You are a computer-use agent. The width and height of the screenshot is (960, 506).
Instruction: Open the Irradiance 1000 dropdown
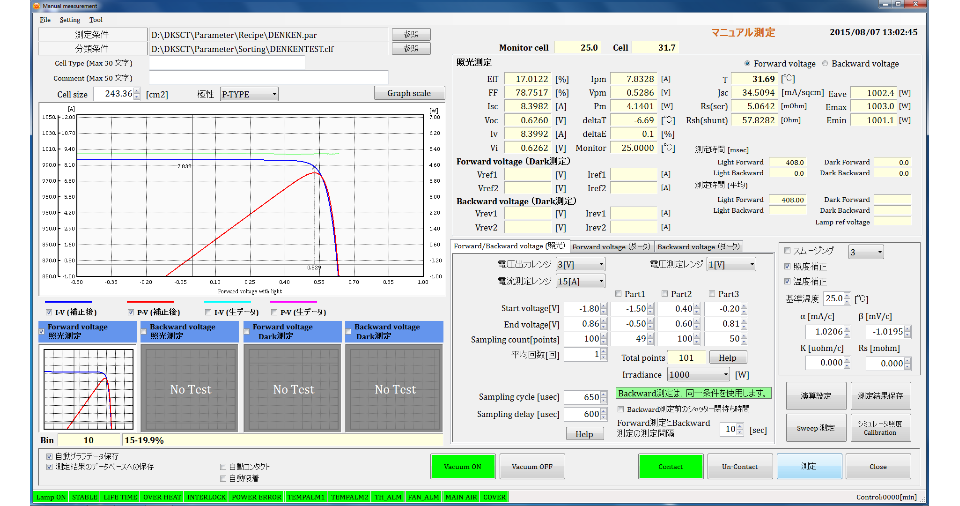tap(699, 374)
